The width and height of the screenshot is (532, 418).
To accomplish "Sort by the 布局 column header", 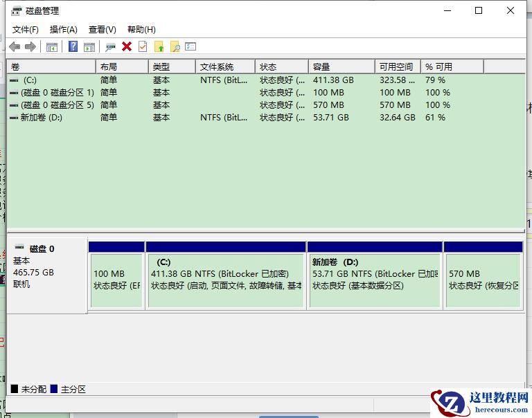I will (123, 67).
